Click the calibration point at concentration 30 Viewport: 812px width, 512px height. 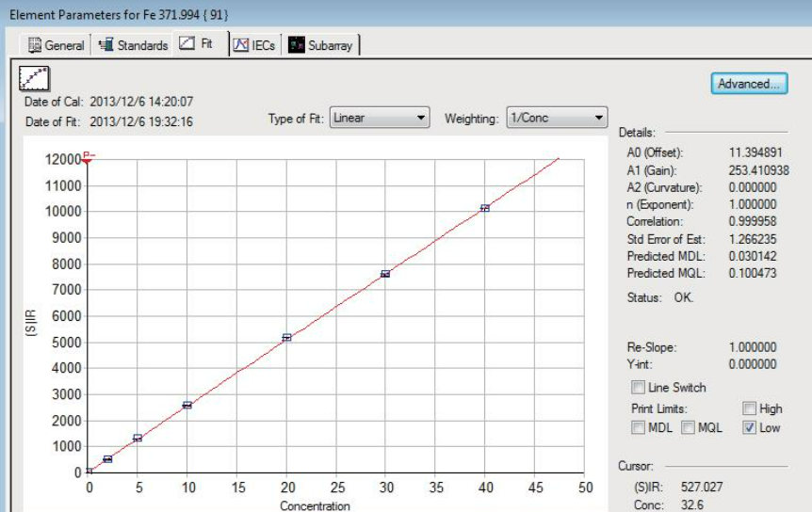pyautogui.click(x=385, y=274)
